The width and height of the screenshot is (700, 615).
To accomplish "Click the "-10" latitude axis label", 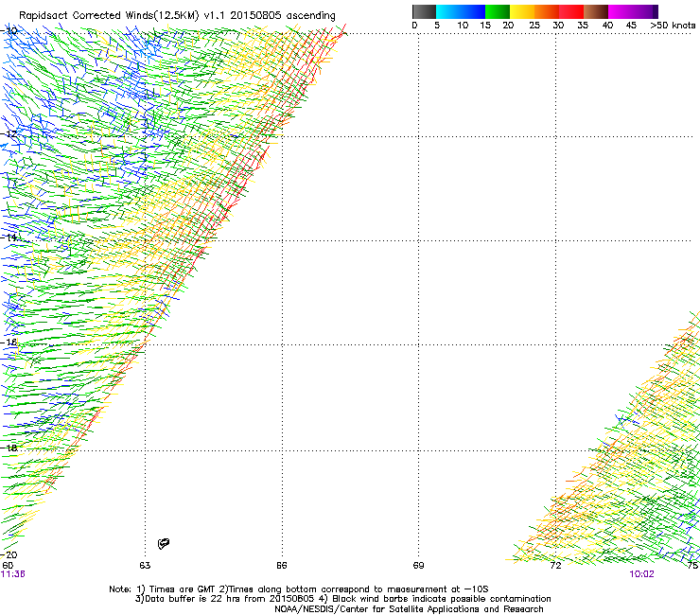I will point(9,30).
